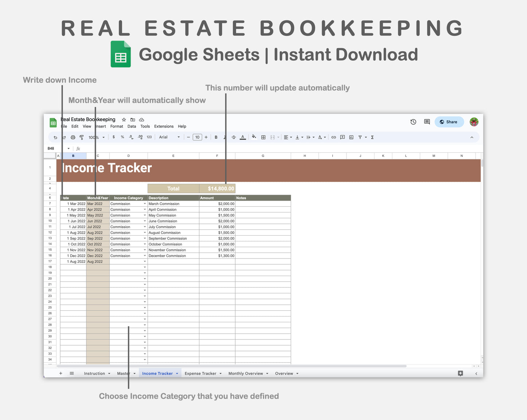Viewport: 527px width, 420px height.
Task: Open the Format menu
Action: coord(116,126)
